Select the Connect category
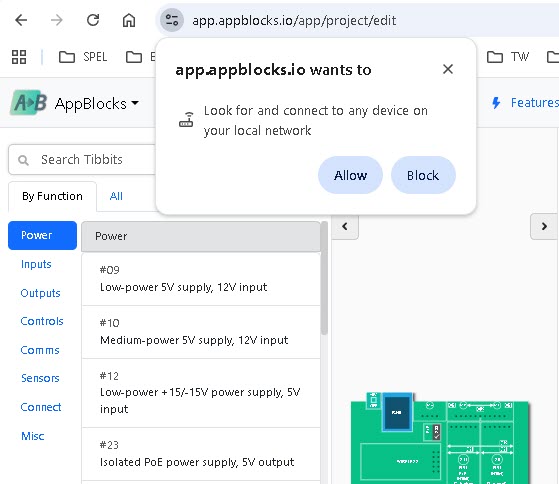 41,407
